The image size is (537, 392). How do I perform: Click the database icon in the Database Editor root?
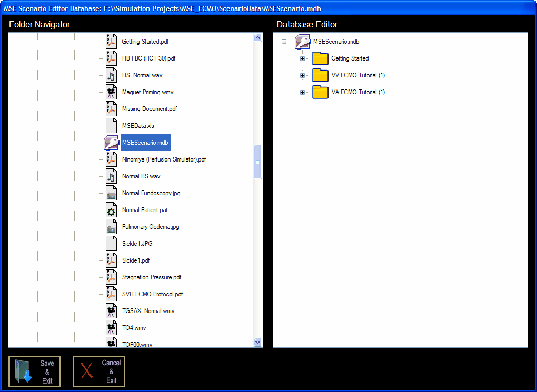pyautogui.click(x=302, y=42)
